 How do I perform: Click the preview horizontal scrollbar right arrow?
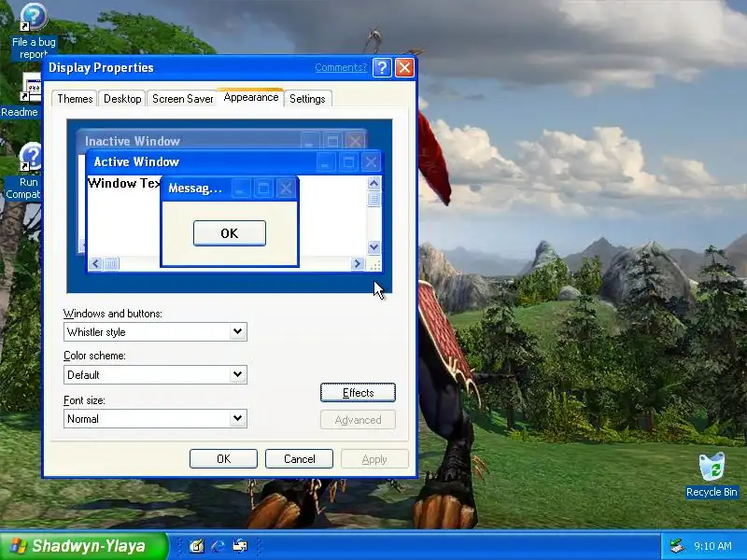(358, 263)
